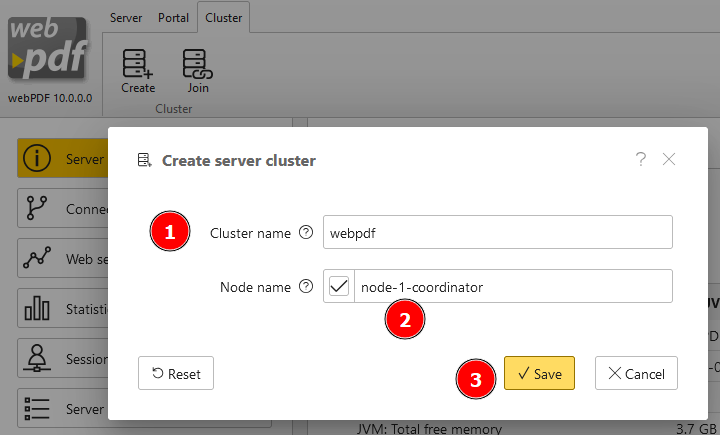This screenshot has width=720, height=435.
Task: Open Sessions sidebar user icon
Action: (x=37, y=358)
